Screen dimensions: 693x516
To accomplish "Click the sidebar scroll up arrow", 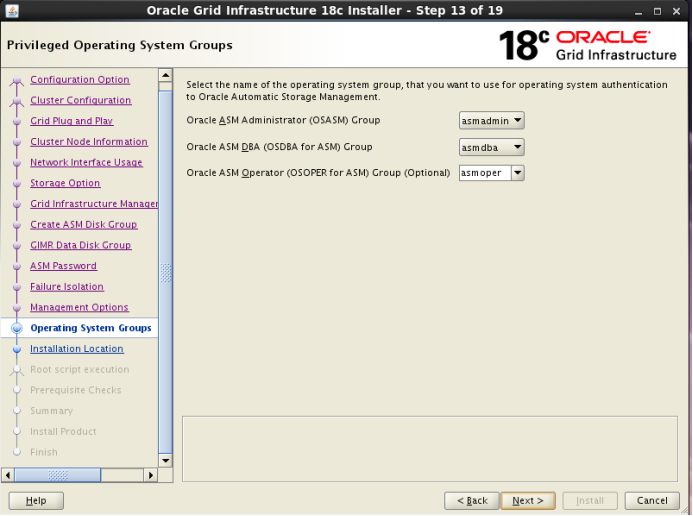I will [x=165, y=75].
